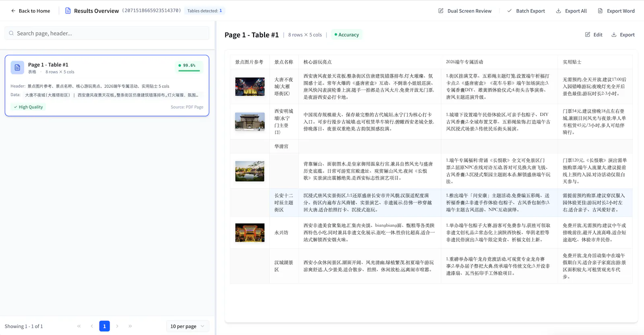The width and height of the screenshot is (644, 335).
Task: Click Edit above the table
Action: (594, 35)
